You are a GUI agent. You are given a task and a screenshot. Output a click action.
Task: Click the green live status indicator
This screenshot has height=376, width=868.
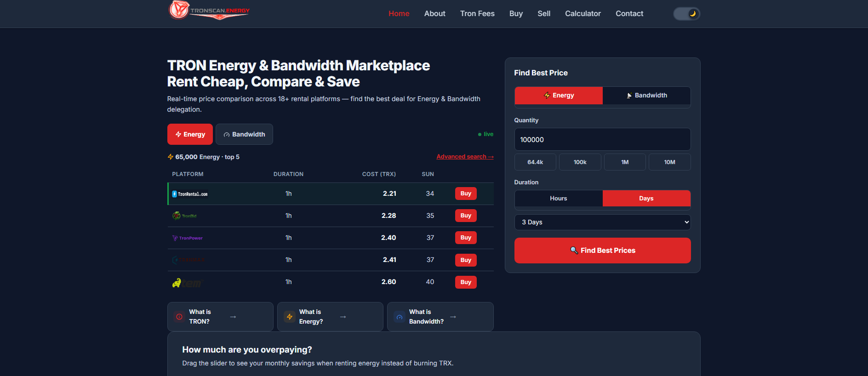pos(485,134)
